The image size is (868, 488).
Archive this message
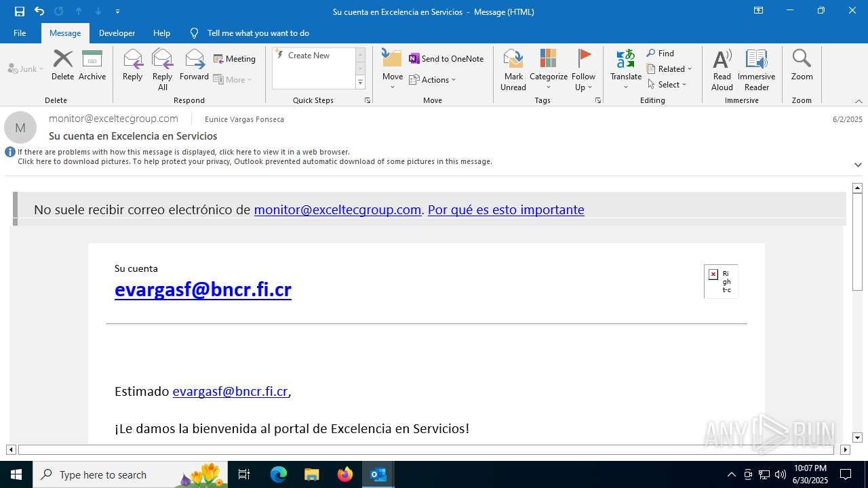tap(92, 66)
